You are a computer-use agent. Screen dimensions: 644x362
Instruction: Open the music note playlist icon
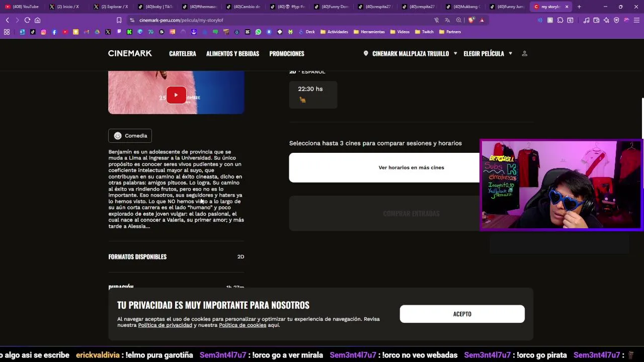point(586,20)
